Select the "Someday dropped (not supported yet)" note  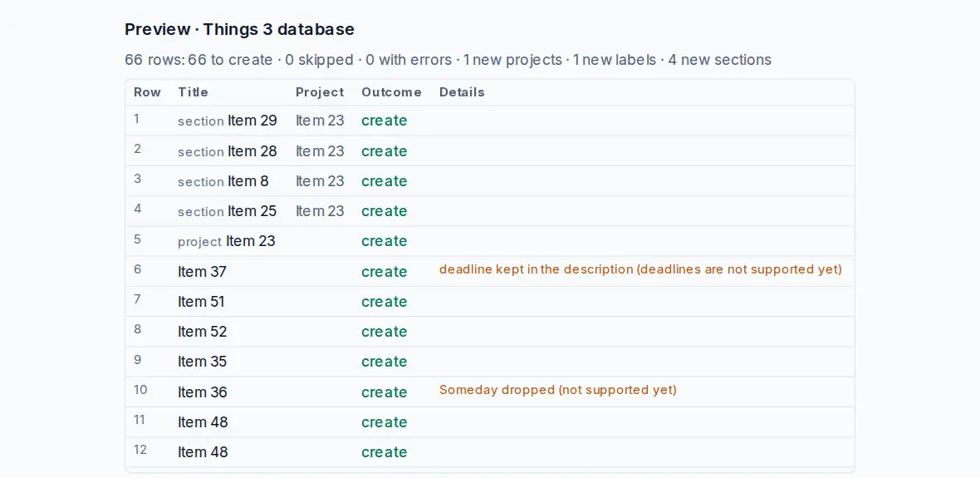click(557, 390)
